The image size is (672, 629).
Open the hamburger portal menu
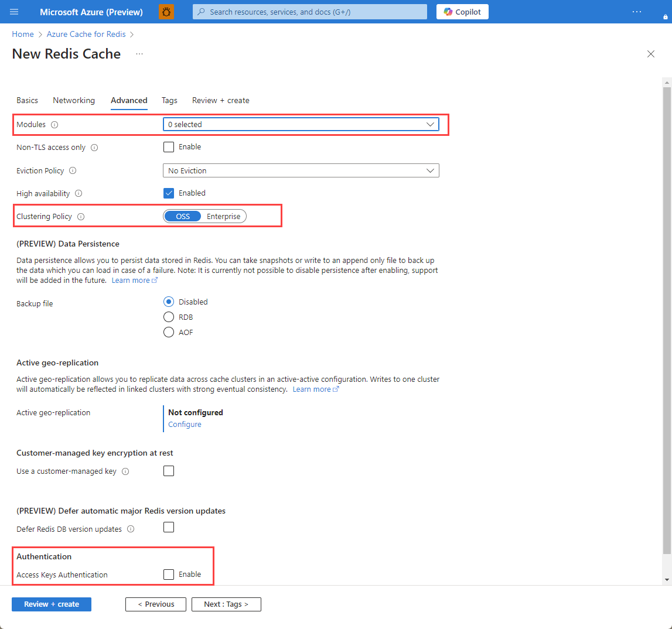pos(14,12)
